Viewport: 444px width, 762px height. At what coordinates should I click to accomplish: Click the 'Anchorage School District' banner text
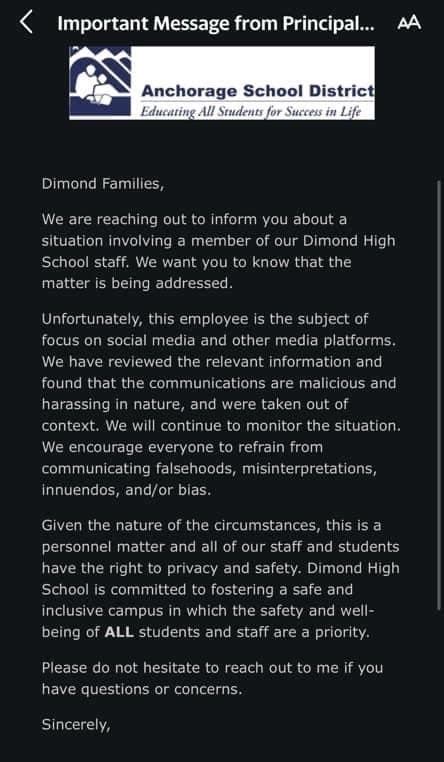258,90
